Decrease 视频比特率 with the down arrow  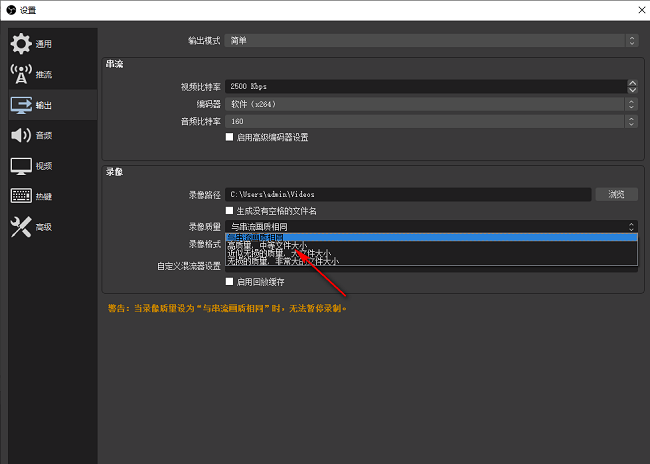632,90
